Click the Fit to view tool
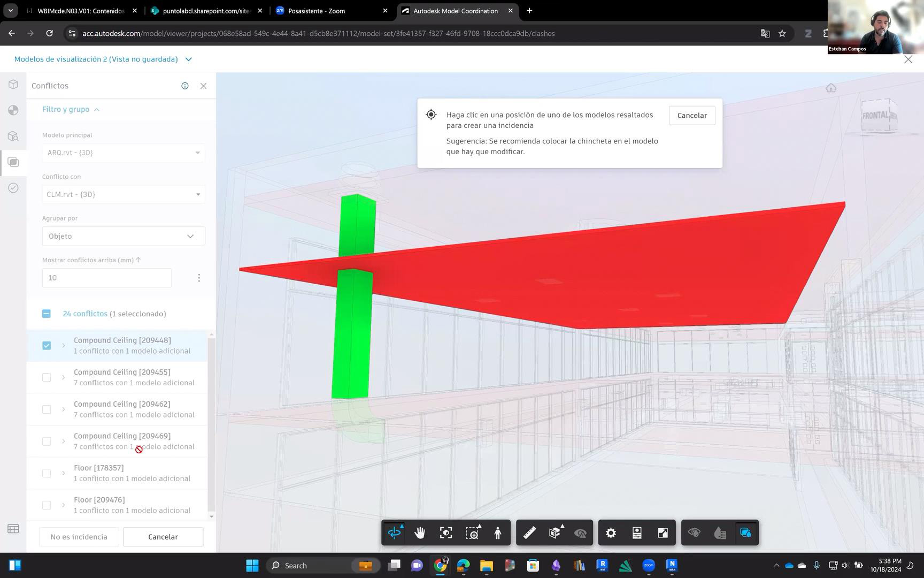 pyautogui.click(x=446, y=533)
